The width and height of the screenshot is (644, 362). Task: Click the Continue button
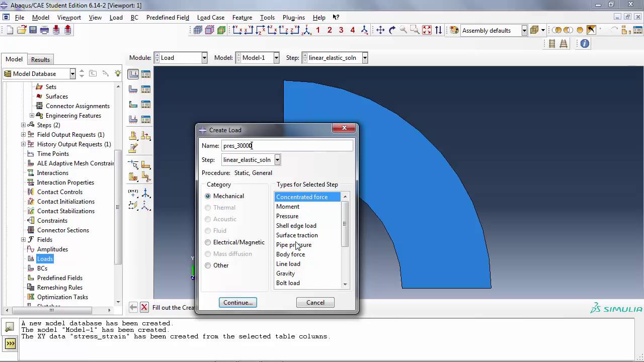tap(238, 303)
